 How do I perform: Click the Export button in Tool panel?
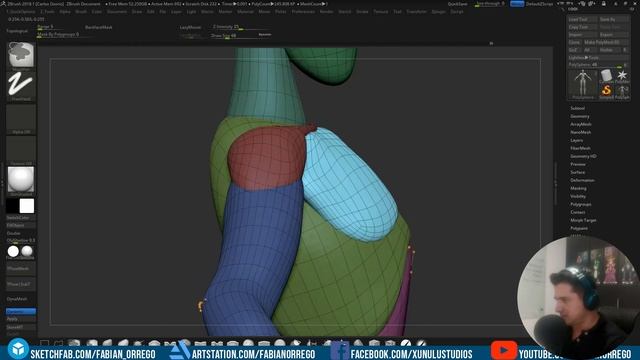coord(614,35)
